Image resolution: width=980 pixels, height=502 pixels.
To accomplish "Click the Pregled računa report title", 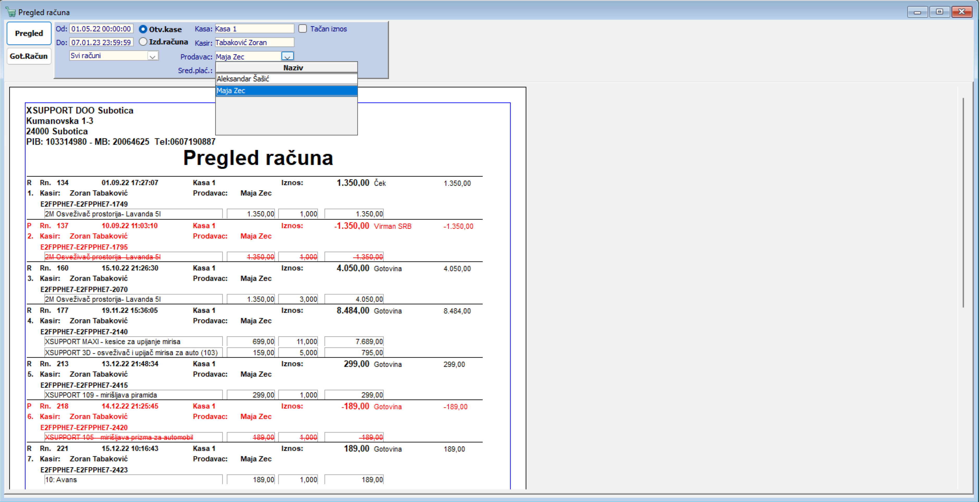I will (258, 158).
